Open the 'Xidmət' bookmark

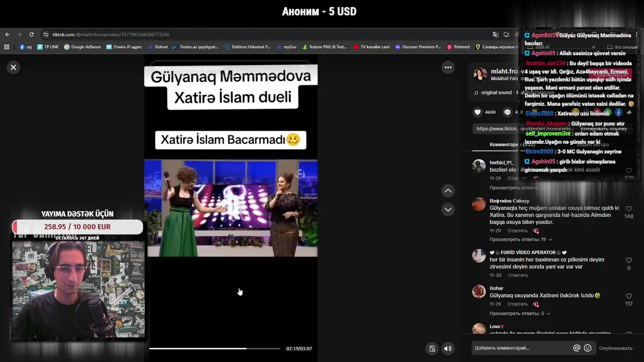point(157,47)
